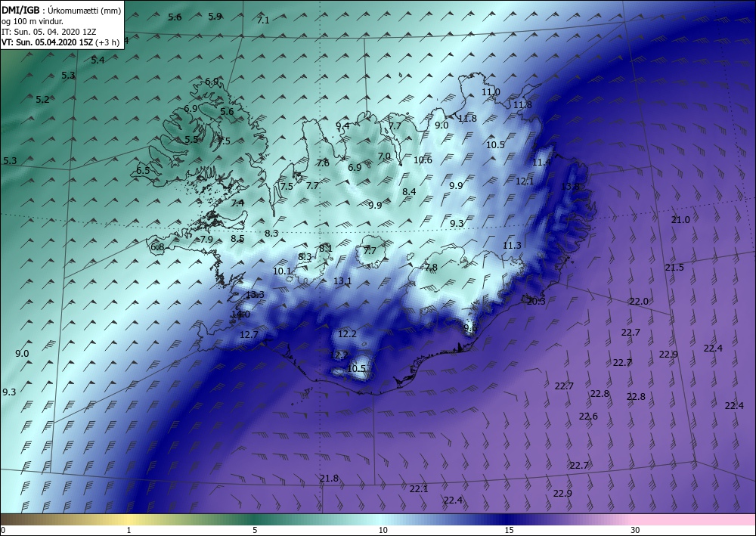Screen dimensions: 756x536
Task: Click the 13.1 value label on the map
Action: pos(342,281)
